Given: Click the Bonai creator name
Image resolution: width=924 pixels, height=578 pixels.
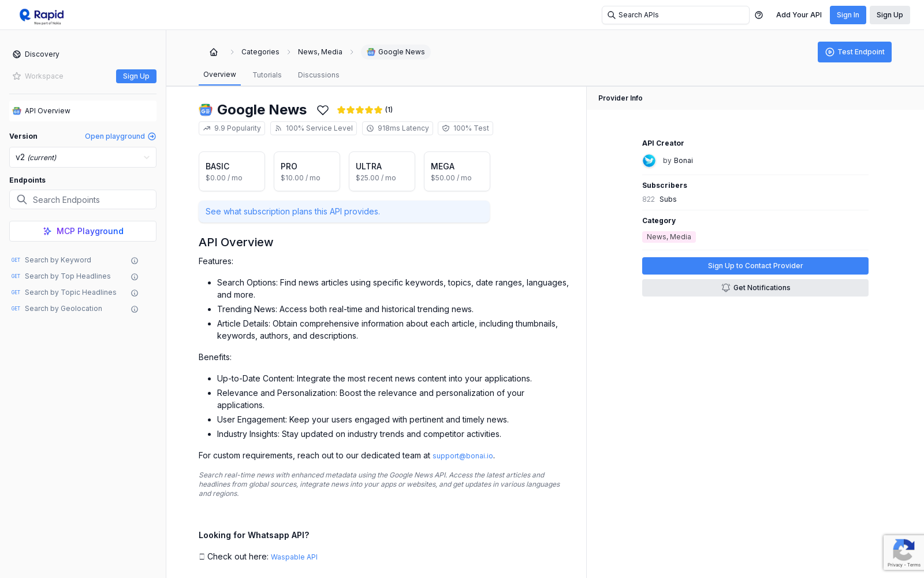Looking at the screenshot, I should (x=683, y=161).
